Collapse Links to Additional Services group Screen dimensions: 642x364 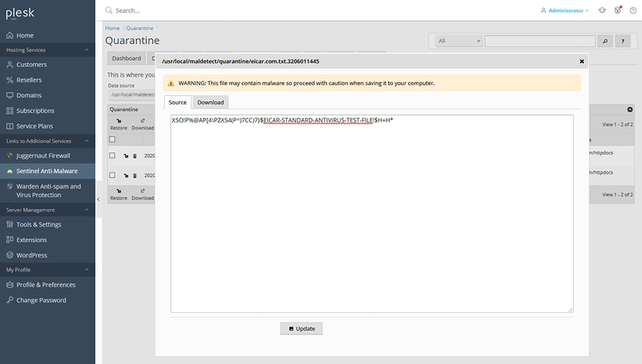pyautogui.click(x=86, y=141)
